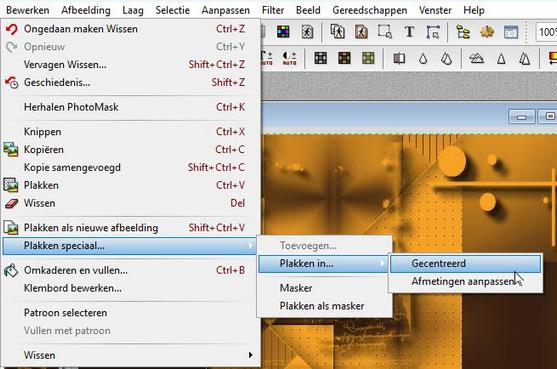Open Geschiedenis from the edit menu
The image size is (557, 369).
point(131,82)
